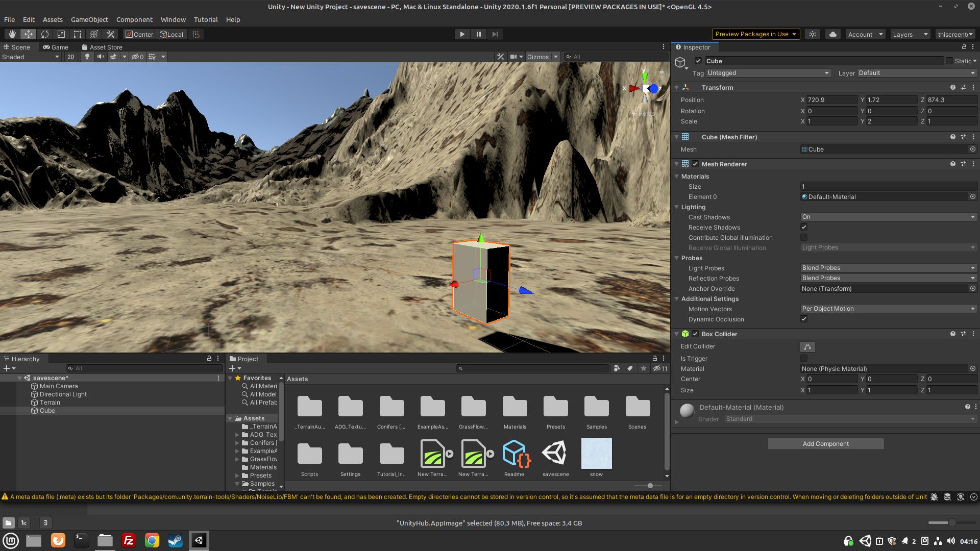Collapse the Materials section
Viewport: 980px width, 551px height.
[677, 176]
